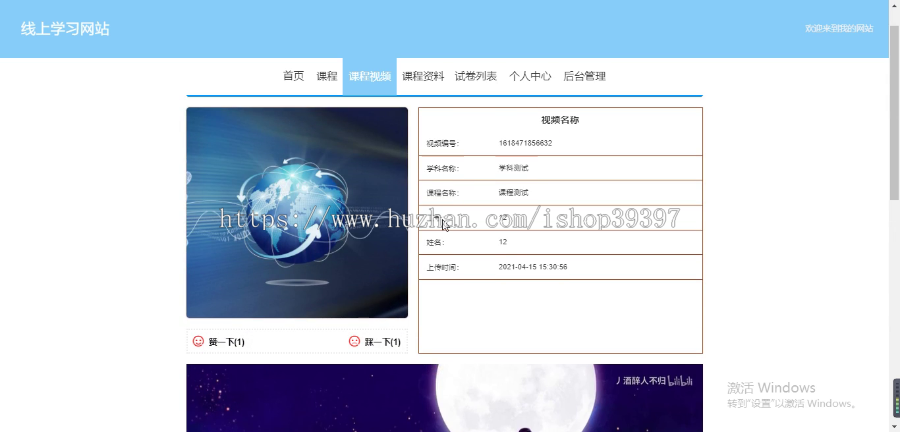Click the page vertical scrollbar thumb

894,112
